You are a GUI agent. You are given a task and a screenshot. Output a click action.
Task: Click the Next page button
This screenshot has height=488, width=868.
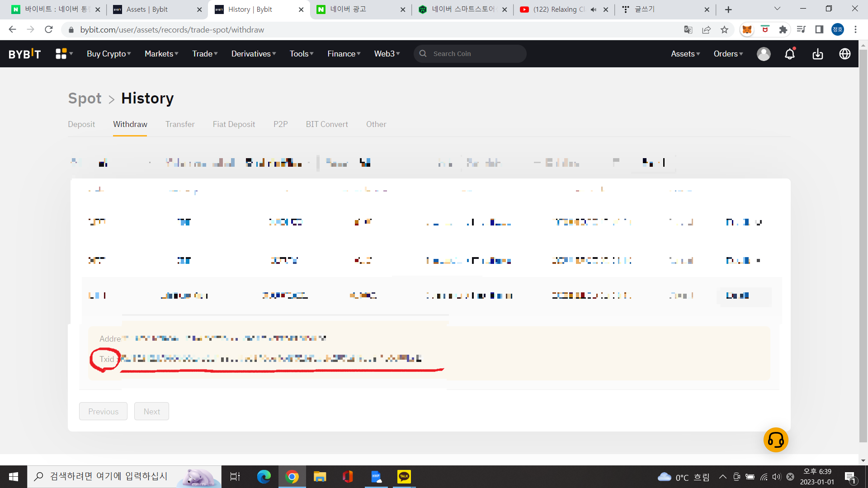click(151, 411)
